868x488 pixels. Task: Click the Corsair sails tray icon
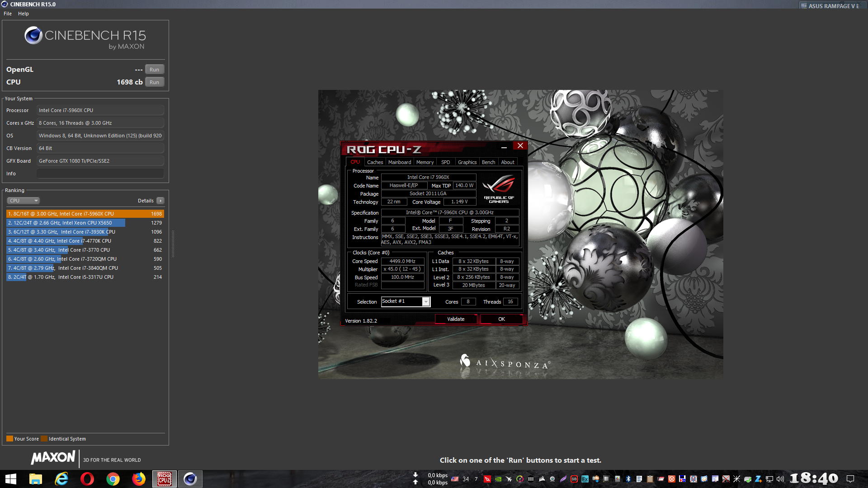(x=542, y=479)
